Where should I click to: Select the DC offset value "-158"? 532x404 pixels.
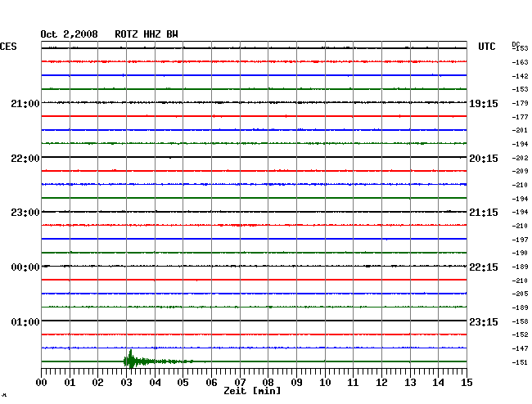520,321
